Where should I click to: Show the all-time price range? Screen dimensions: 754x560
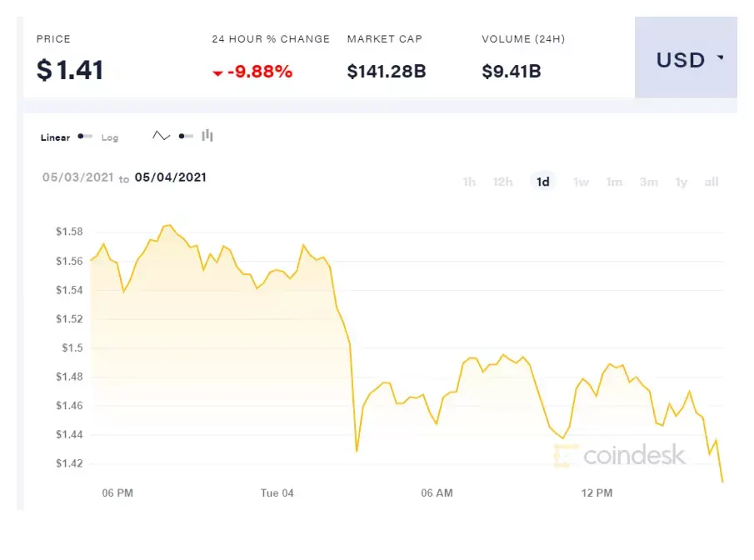(x=712, y=182)
